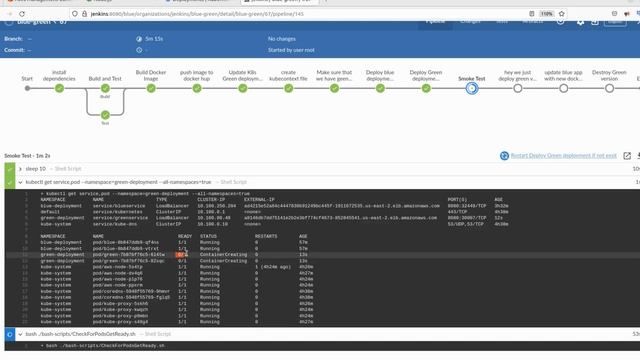Image resolution: width=640 pixels, height=360 pixels.
Task: Select the parallel Test branch node
Action: [x=105, y=115]
